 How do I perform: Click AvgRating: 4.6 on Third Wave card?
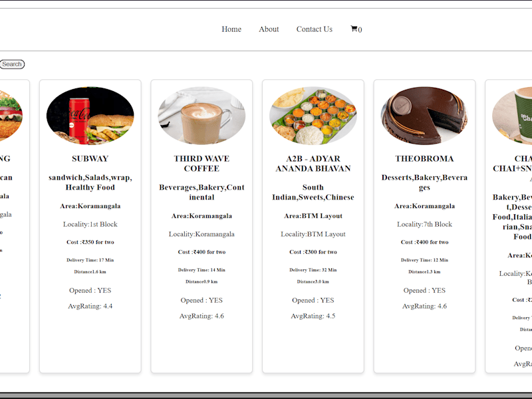(x=201, y=316)
